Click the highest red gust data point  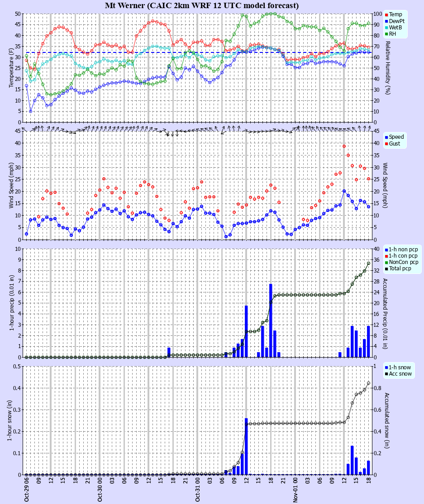click(x=344, y=146)
